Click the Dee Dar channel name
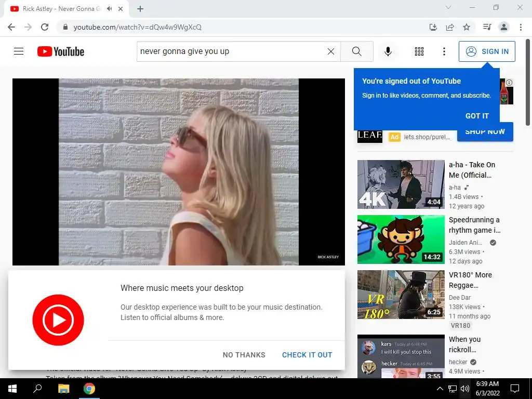Viewport: 532px width, 399px height. point(459,298)
